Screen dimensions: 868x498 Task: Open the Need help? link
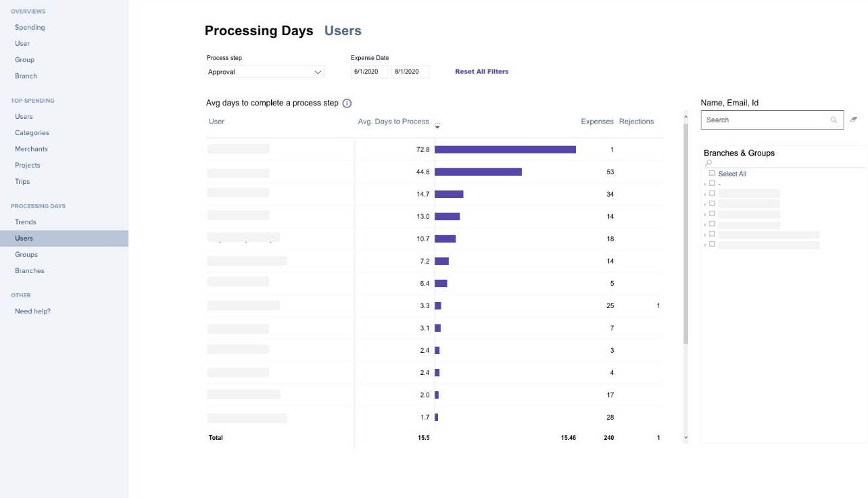[x=32, y=311]
